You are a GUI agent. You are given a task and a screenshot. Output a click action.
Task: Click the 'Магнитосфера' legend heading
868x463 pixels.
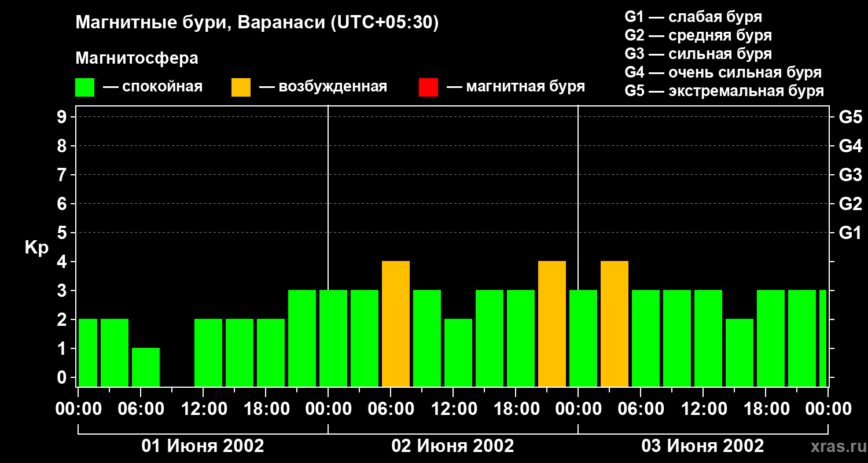(137, 58)
